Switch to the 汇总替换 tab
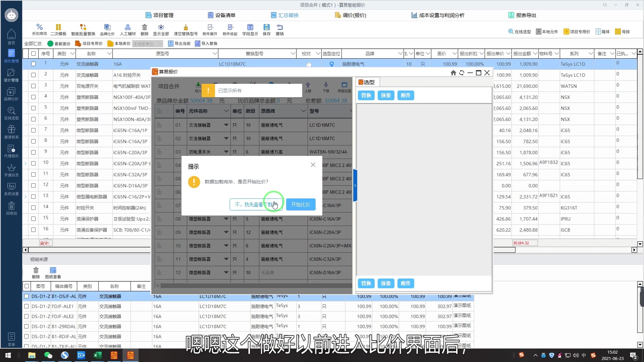The image size is (644, 362). pos(285,15)
